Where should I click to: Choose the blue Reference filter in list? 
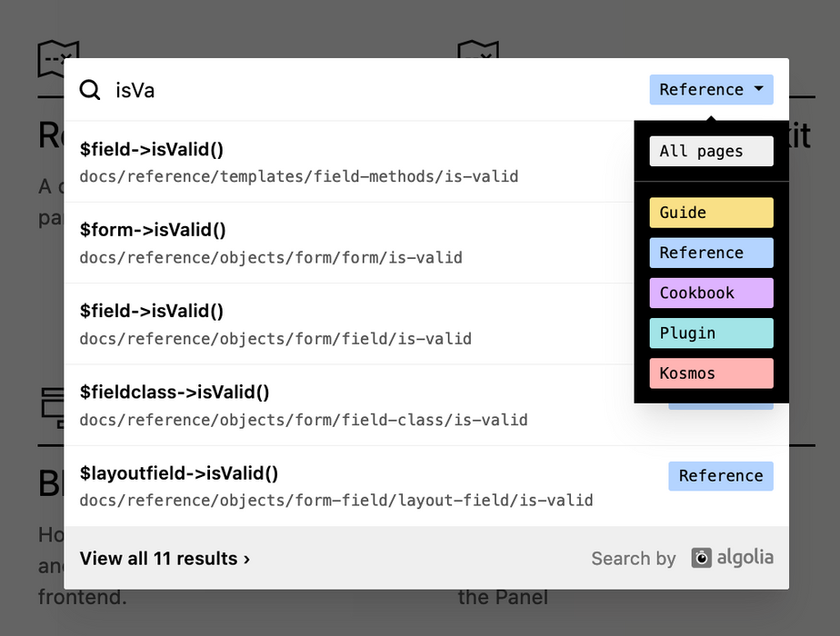(x=711, y=253)
